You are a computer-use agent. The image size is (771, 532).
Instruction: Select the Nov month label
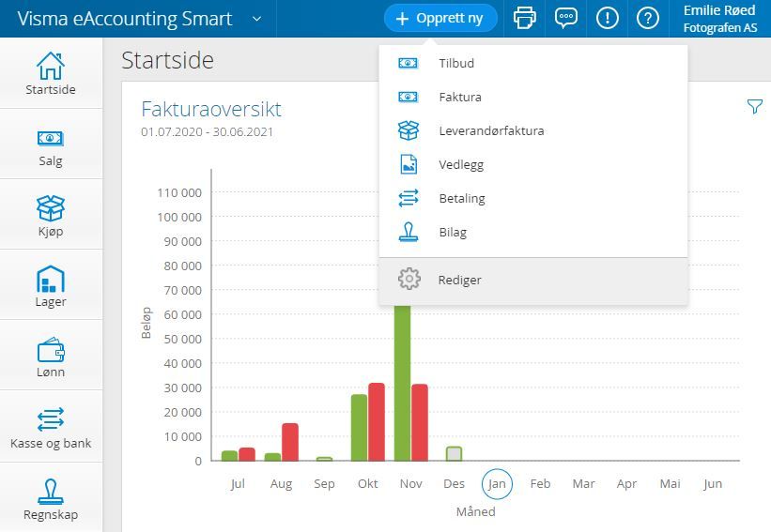[410, 484]
